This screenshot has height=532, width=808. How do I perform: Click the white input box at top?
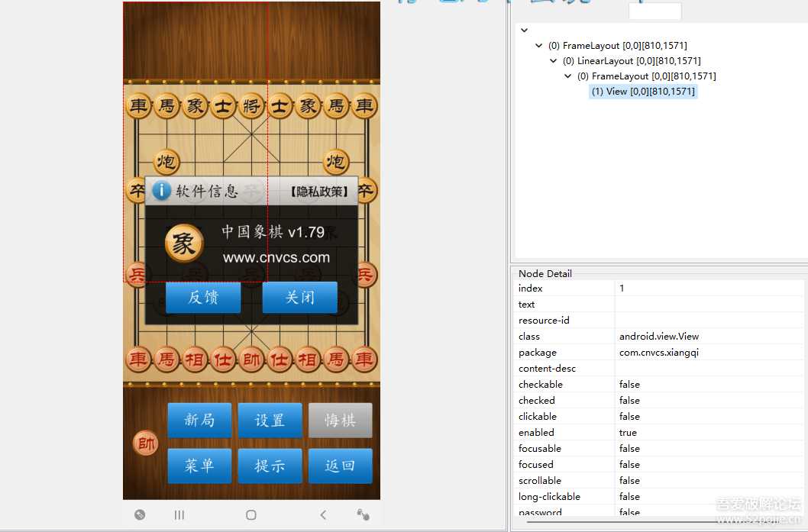(x=654, y=11)
